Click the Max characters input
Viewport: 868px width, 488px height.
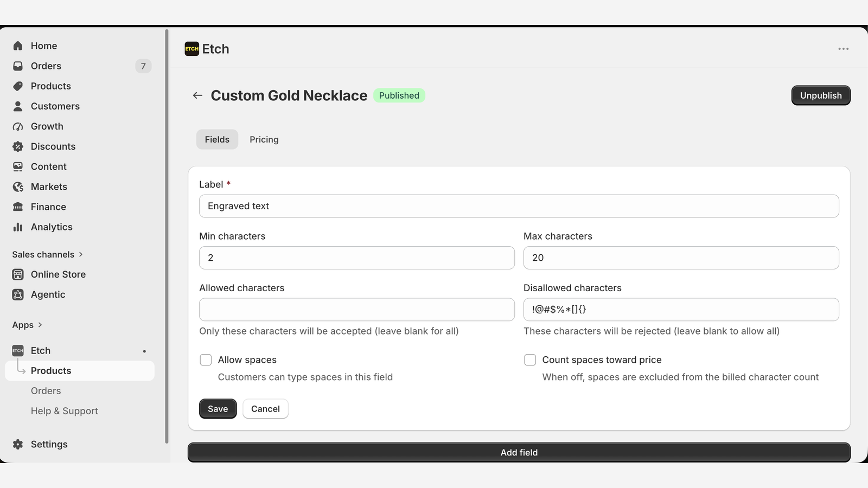681,258
